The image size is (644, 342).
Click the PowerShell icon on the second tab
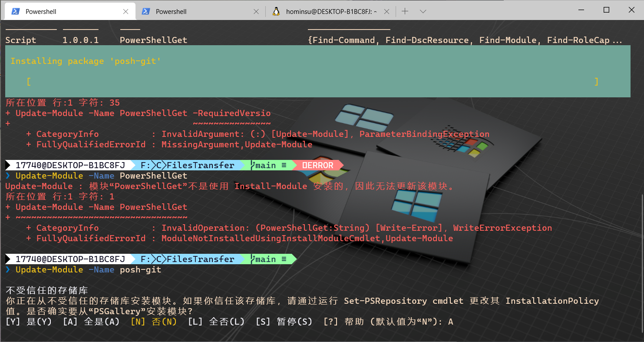click(146, 11)
